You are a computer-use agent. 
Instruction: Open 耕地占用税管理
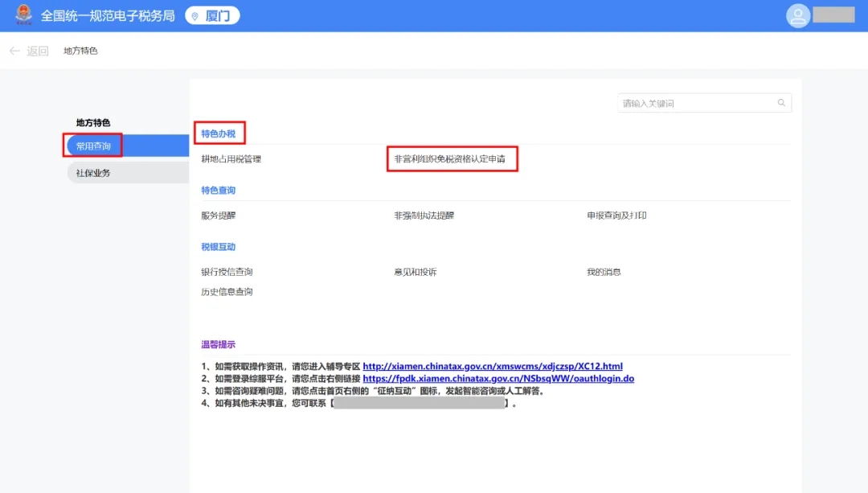click(231, 159)
